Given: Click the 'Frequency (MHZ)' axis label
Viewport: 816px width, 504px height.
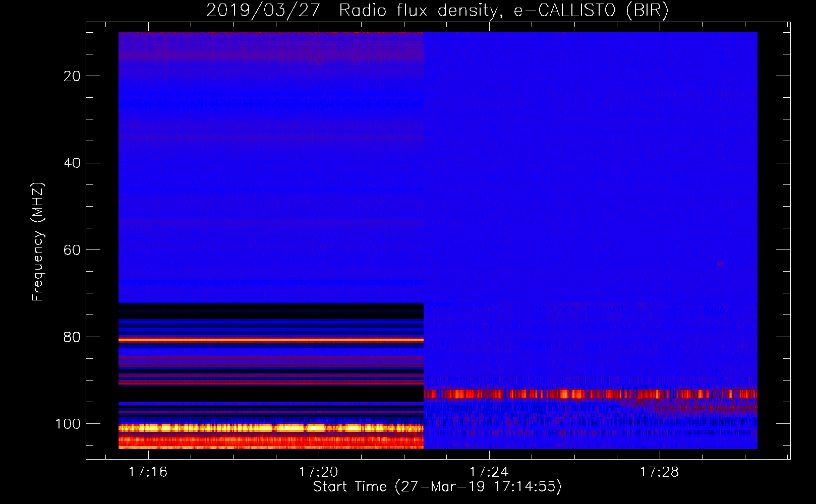Looking at the screenshot, I should (x=38, y=242).
